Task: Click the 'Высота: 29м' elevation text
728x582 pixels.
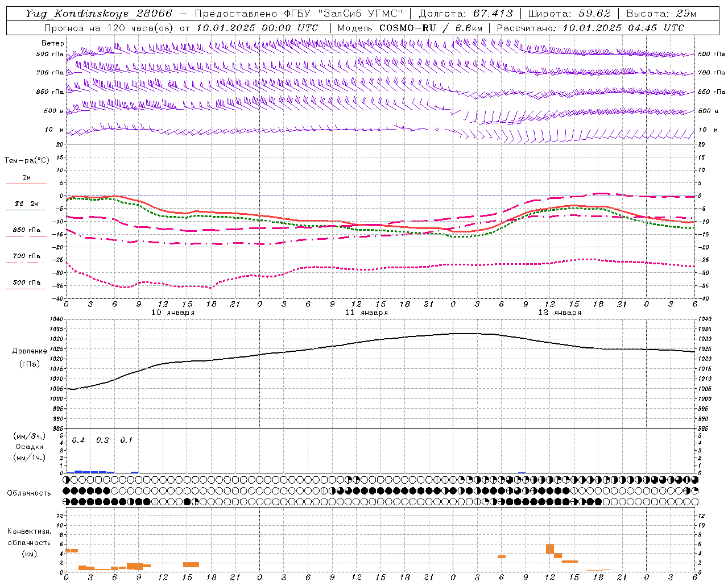Action: click(x=661, y=14)
